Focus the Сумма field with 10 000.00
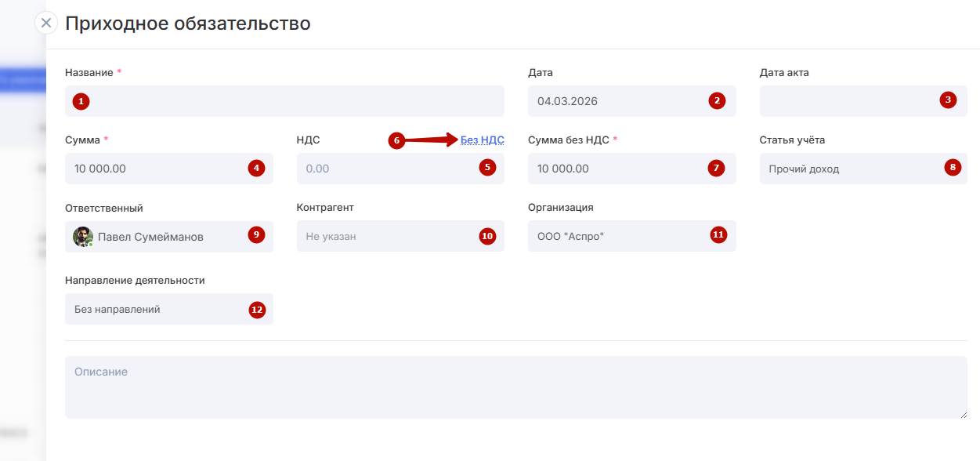Viewport: 980px width, 461px height. coord(157,169)
